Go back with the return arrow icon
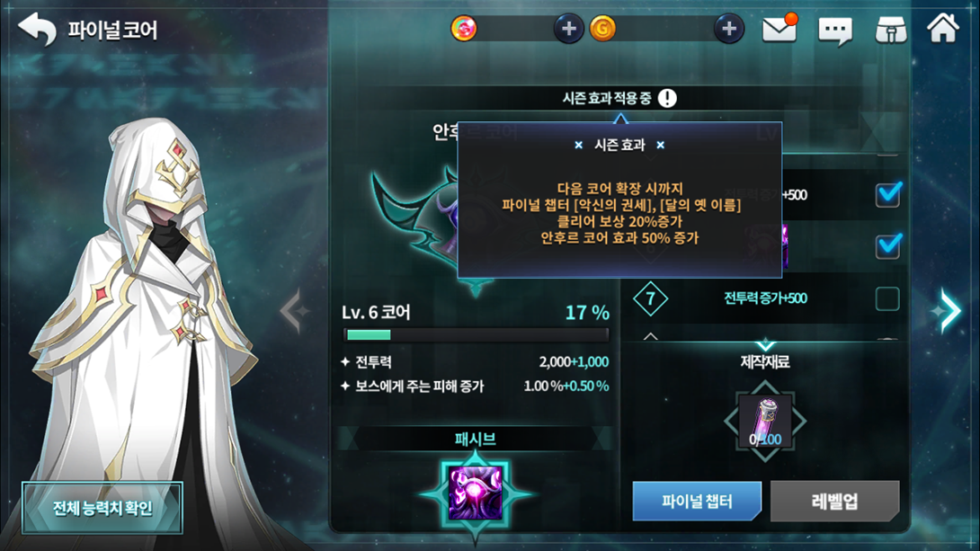The height and width of the screenshot is (551, 980). (x=38, y=29)
